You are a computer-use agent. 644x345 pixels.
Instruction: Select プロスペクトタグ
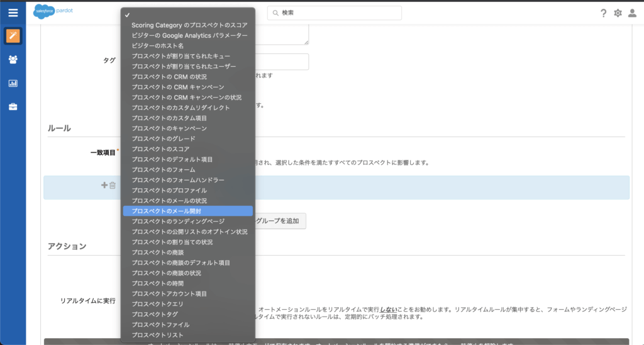coord(187,314)
